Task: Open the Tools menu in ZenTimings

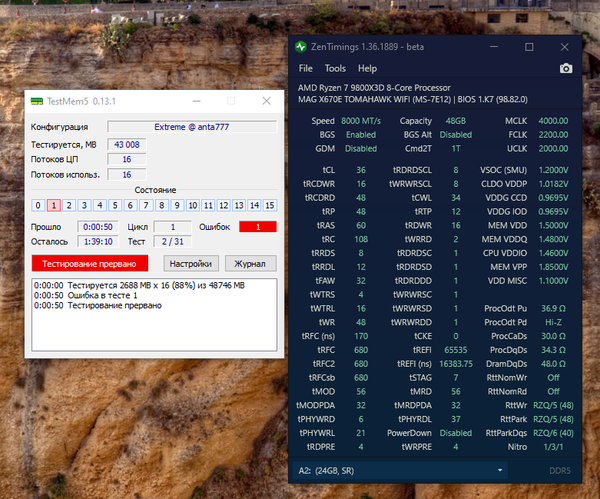Action: [x=335, y=68]
